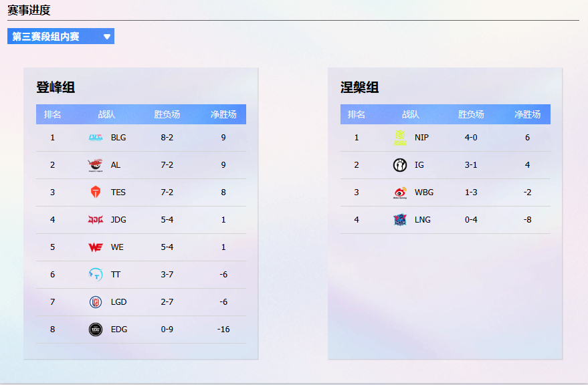The image size is (588, 385).
Task: Click the LNG team logo
Action: tap(400, 220)
